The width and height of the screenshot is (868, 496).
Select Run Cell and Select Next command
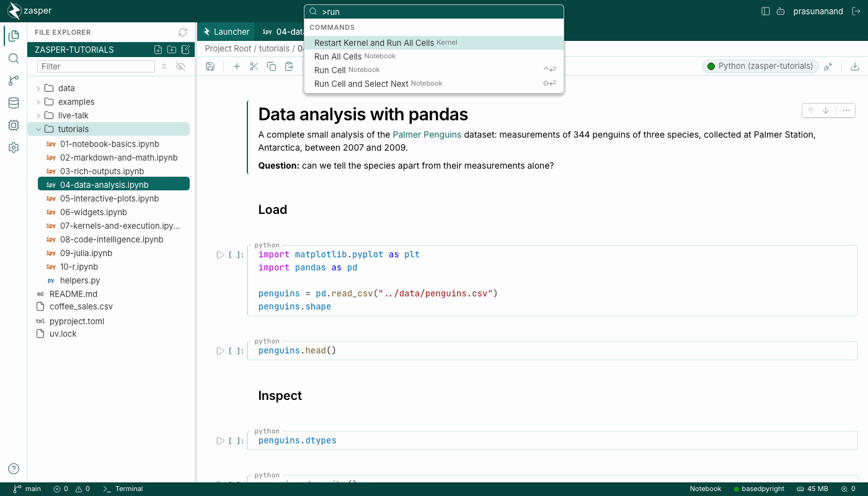(434, 84)
